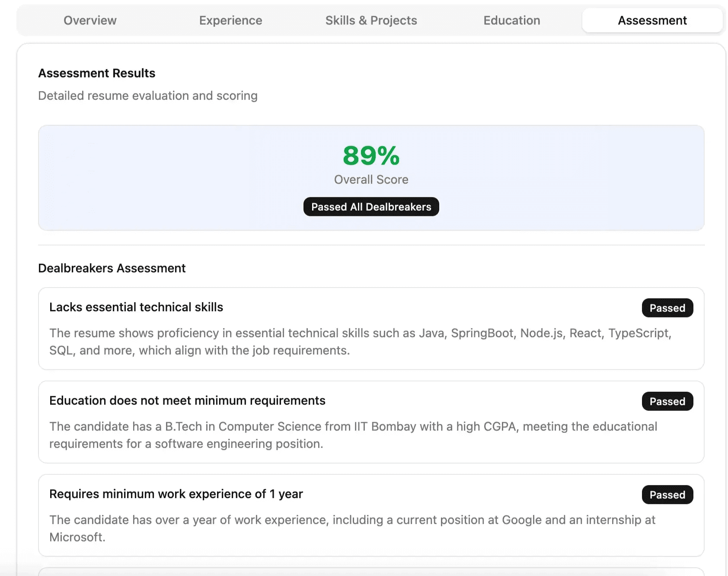
Task: Click the Google and Microsoft experience description
Action: [x=352, y=528]
